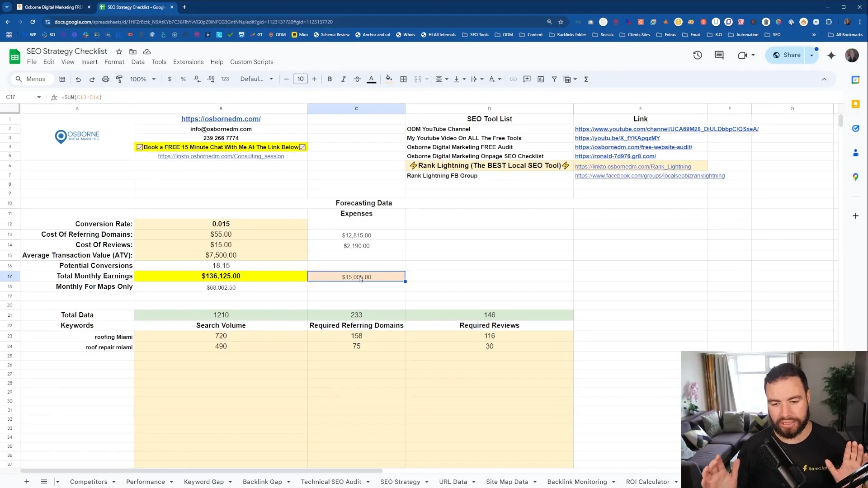
Task: Open vertical align dropdown
Action: click(x=459, y=79)
